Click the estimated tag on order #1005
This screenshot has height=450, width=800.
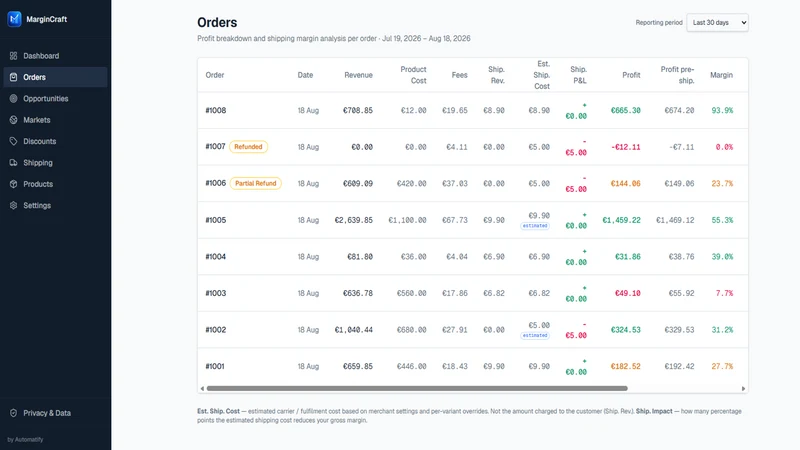[535, 226]
